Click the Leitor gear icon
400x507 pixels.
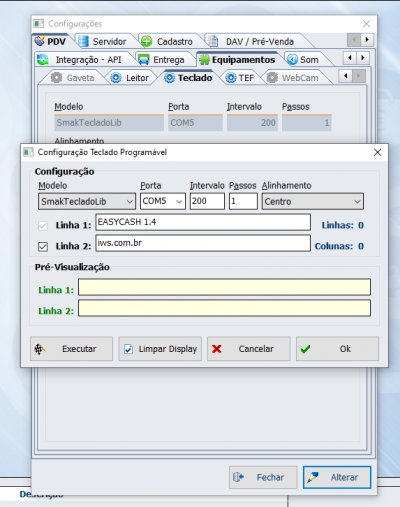tap(116, 78)
